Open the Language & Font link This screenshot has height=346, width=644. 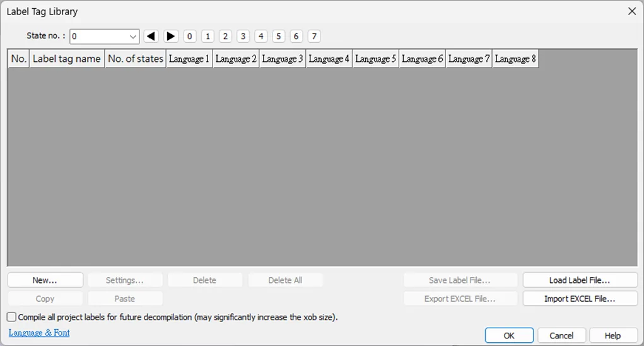tap(39, 333)
